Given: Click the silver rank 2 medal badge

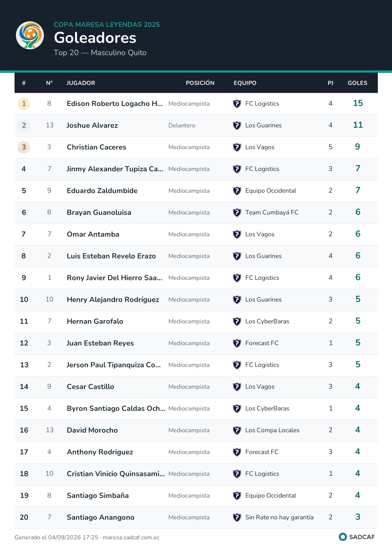Looking at the screenshot, I should click(24, 126).
